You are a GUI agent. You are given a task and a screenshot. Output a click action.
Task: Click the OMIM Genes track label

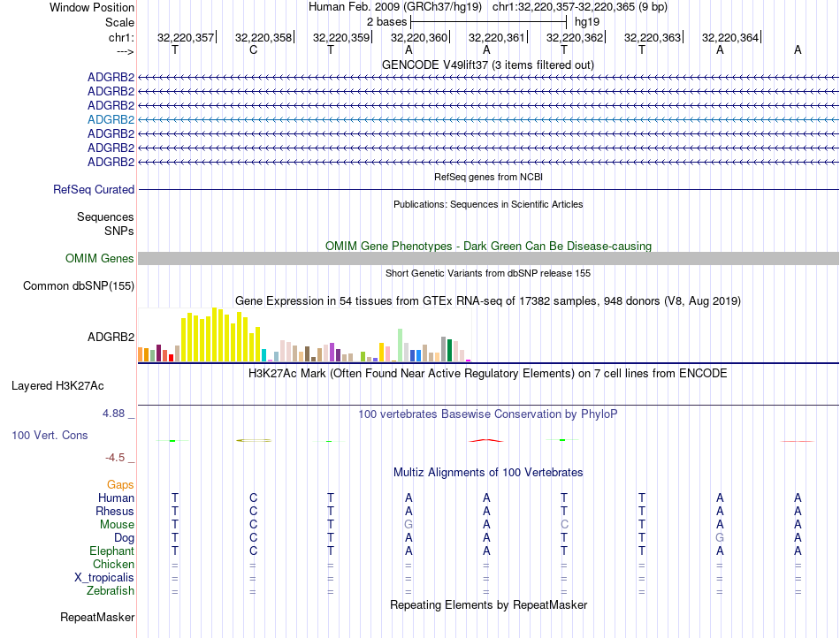100,259
